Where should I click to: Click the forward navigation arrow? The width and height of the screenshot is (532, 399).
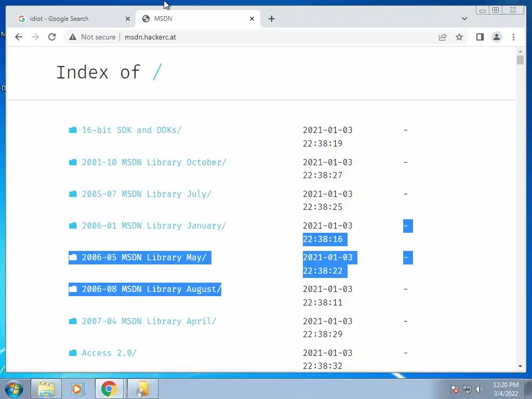pos(35,37)
